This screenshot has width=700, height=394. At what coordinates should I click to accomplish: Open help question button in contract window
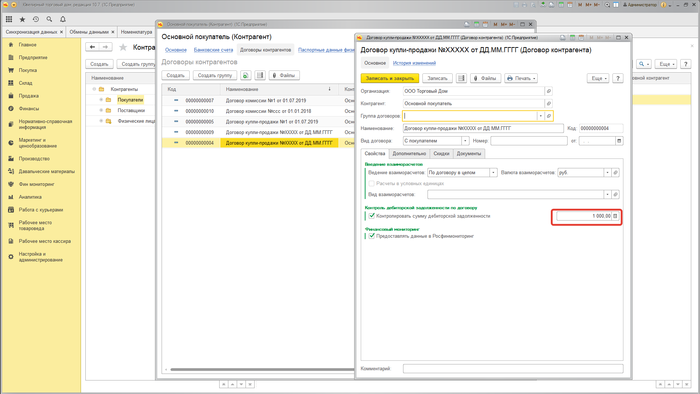pyautogui.click(x=618, y=78)
